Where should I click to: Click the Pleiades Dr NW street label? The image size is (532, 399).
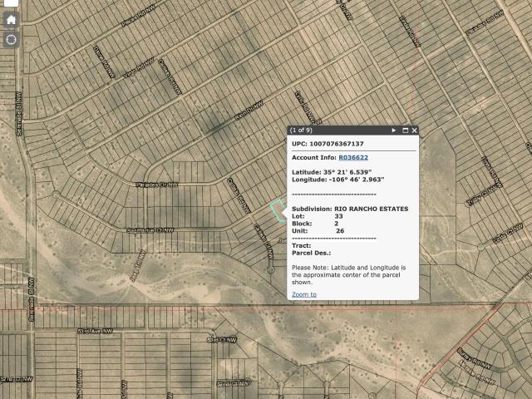157,185
